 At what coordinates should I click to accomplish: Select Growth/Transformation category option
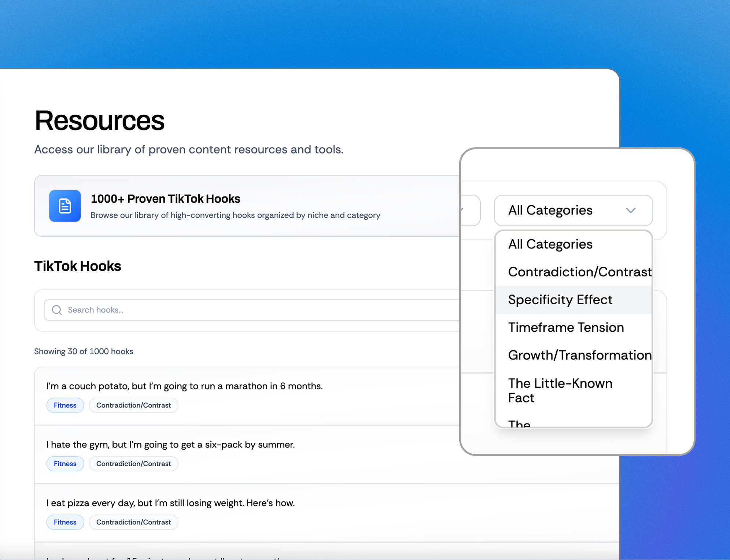pyautogui.click(x=579, y=355)
